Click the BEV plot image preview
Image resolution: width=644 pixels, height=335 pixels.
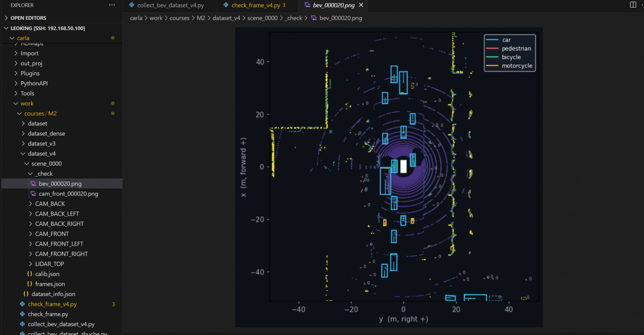point(389,177)
